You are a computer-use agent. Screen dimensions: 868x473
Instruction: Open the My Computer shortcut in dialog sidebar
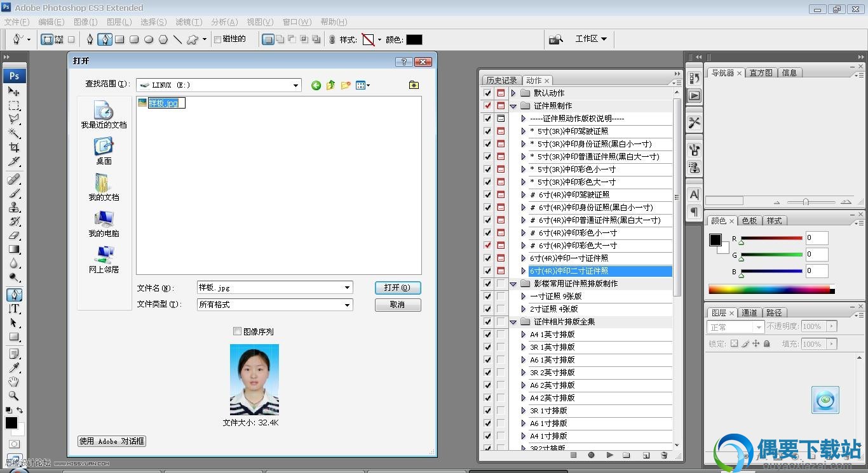pyautogui.click(x=104, y=224)
